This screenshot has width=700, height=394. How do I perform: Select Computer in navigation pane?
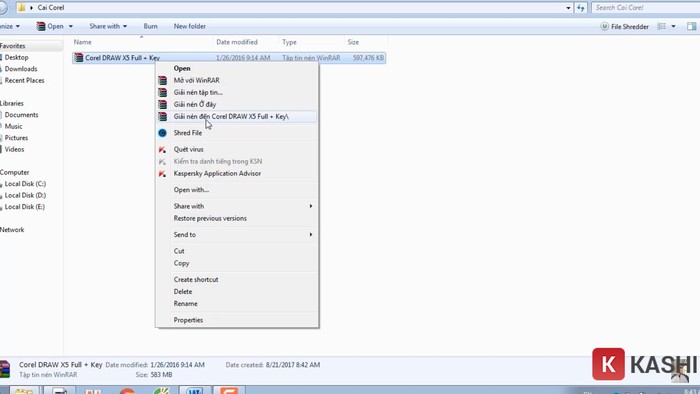14,172
